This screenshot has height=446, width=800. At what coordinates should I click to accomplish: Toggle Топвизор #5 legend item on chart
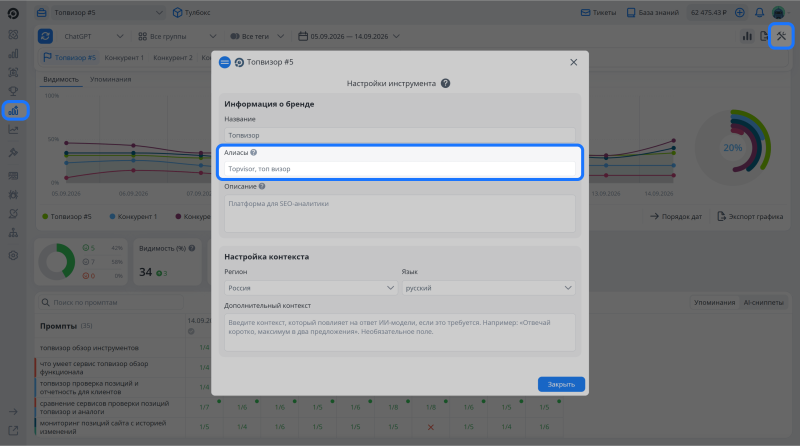pyautogui.click(x=67, y=216)
